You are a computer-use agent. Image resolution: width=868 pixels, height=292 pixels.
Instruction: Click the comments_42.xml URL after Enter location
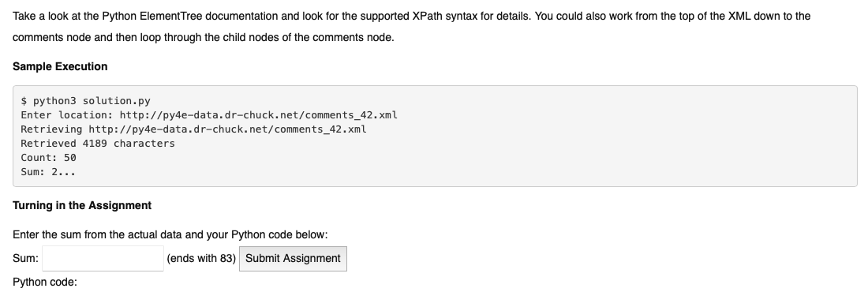[x=259, y=115]
